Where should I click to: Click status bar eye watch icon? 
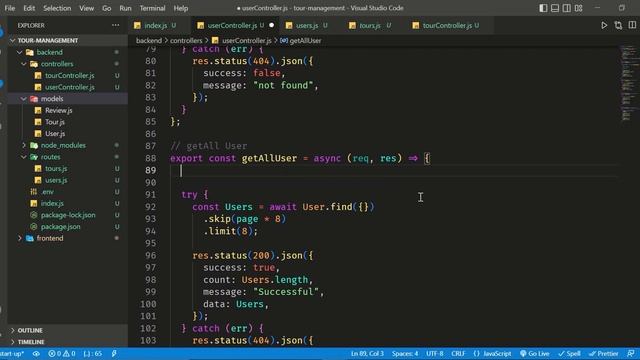[x=36, y=354]
